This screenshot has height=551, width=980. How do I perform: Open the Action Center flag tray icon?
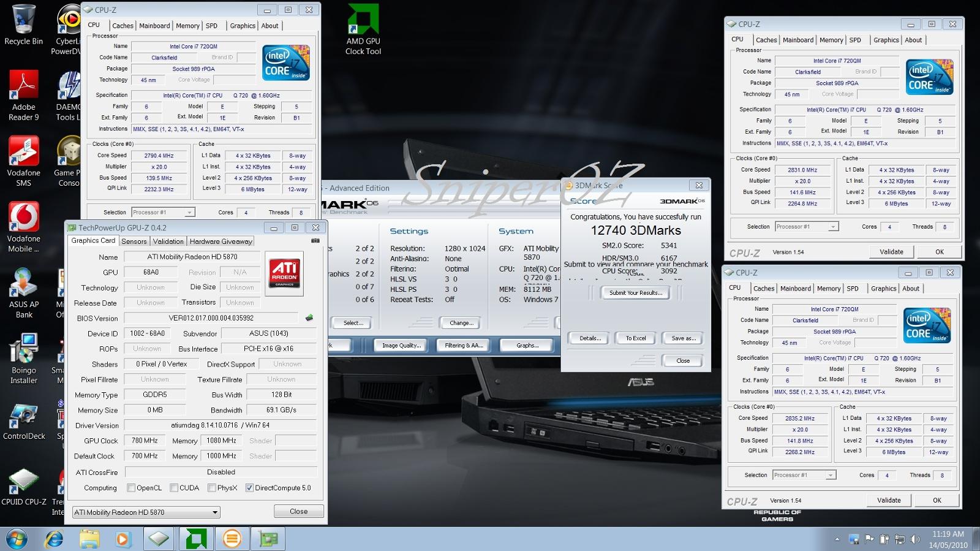pyautogui.click(x=869, y=539)
